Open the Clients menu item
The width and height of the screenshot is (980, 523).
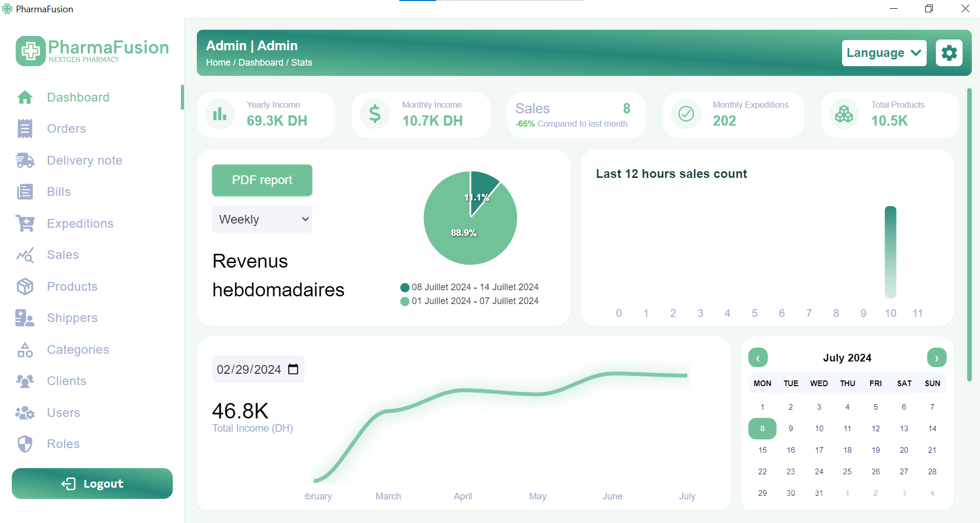coord(66,381)
